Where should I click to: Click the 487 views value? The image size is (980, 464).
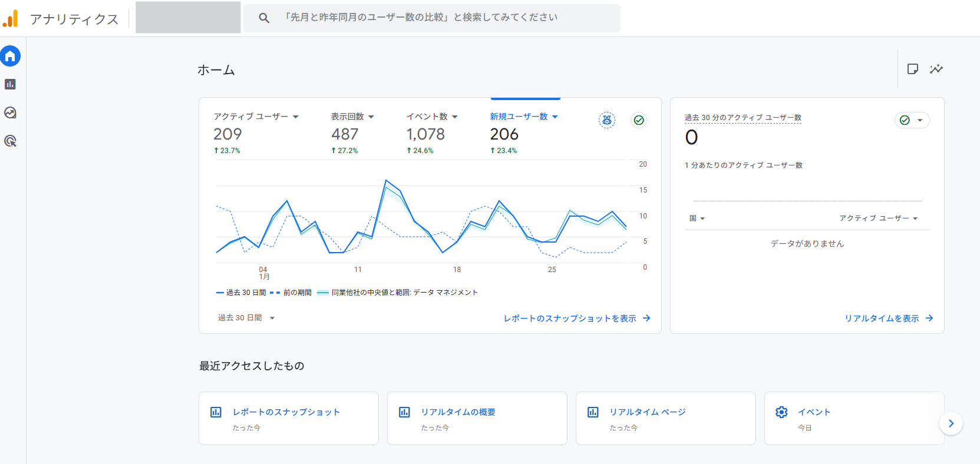point(345,134)
